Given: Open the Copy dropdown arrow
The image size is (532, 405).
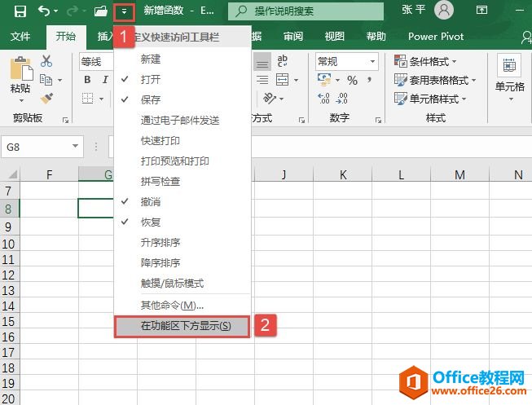Looking at the screenshot, I should tap(59, 81).
